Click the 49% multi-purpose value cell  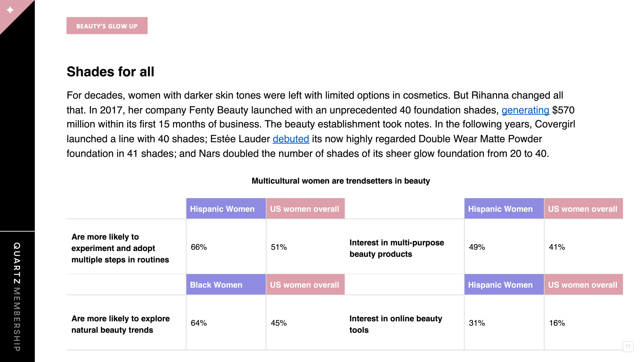[x=504, y=247]
